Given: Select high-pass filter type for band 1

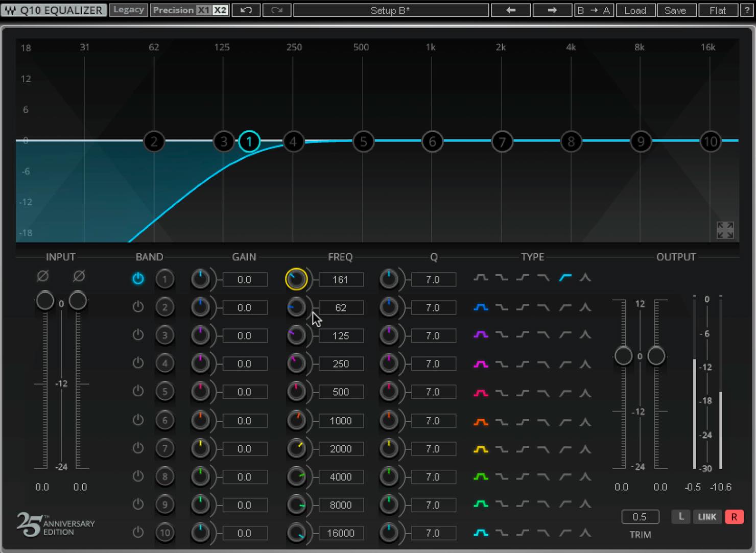Looking at the screenshot, I should pos(564,278).
